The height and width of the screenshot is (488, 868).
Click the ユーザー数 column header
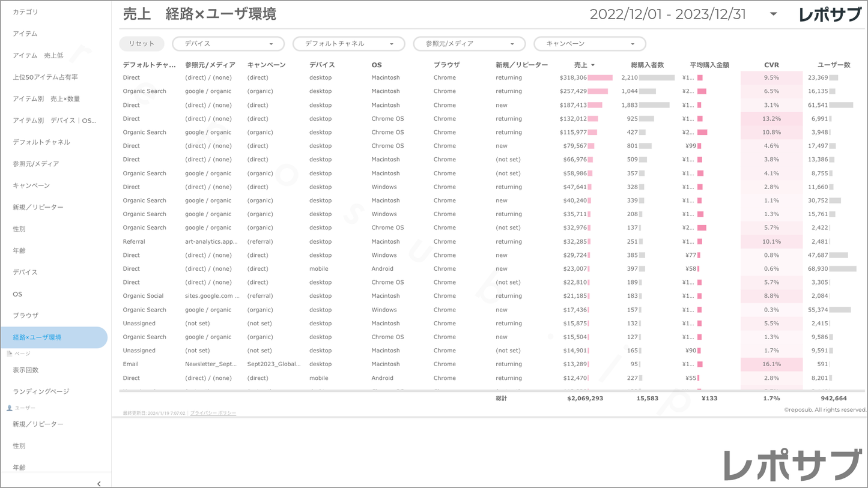[834, 65]
